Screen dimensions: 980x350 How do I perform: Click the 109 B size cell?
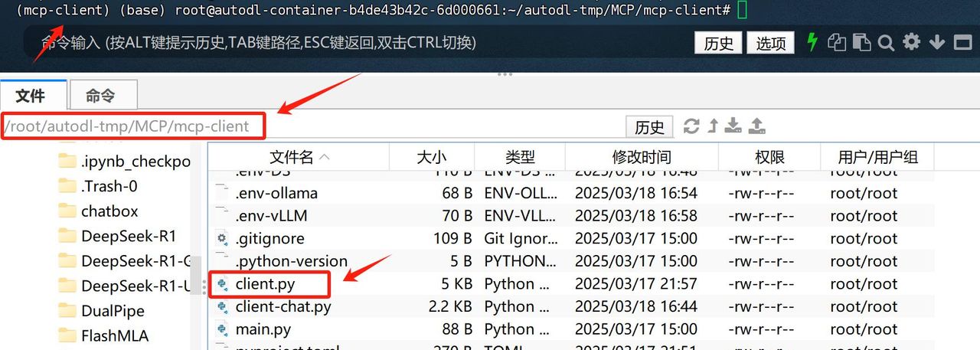(452, 238)
